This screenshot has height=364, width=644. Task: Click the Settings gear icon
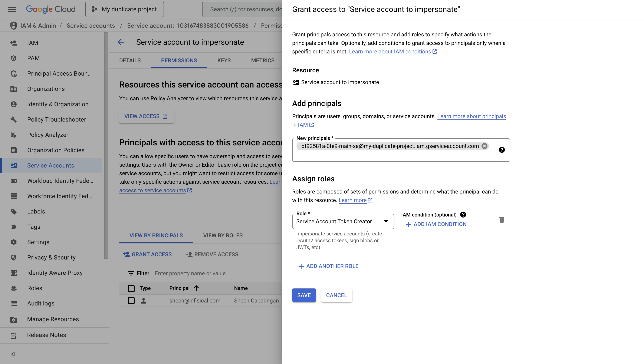[x=14, y=242]
